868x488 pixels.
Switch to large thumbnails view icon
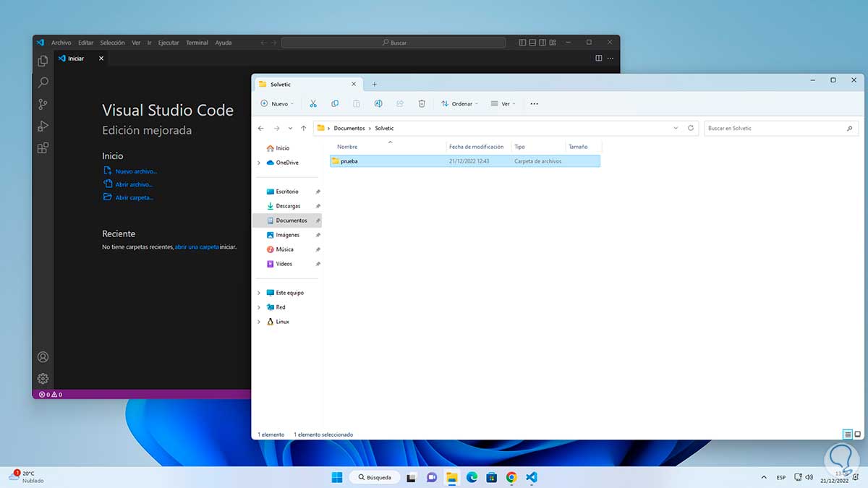point(858,435)
